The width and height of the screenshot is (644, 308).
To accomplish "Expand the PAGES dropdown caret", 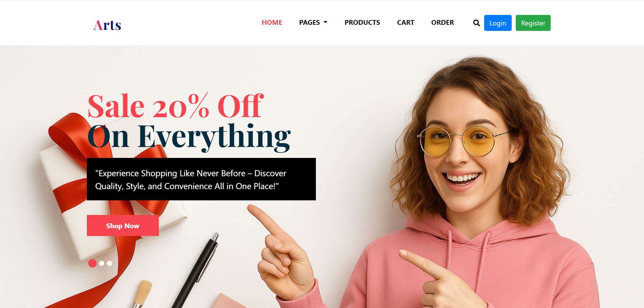I will tap(325, 22).
